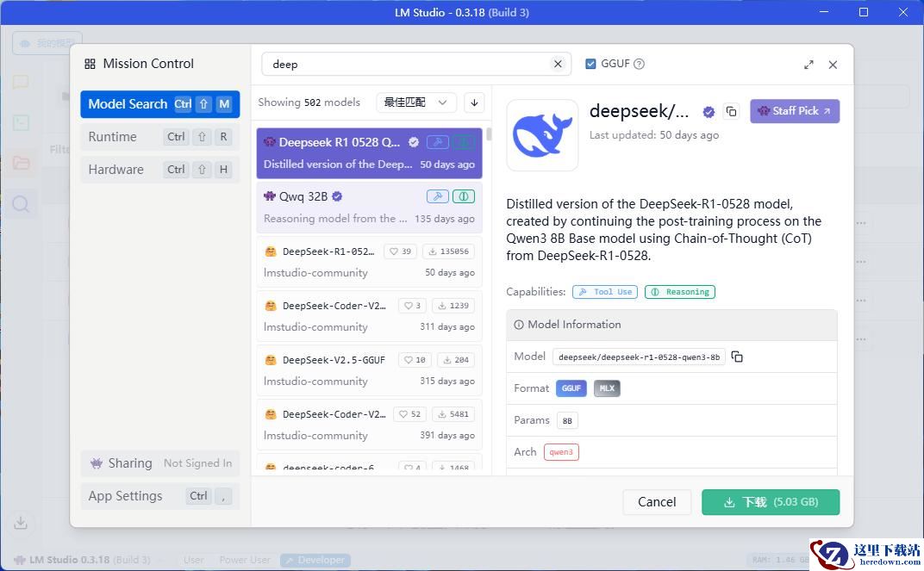Open the My Models folder icon in sidebar
The height and width of the screenshot is (571, 924).
point(21,163)
